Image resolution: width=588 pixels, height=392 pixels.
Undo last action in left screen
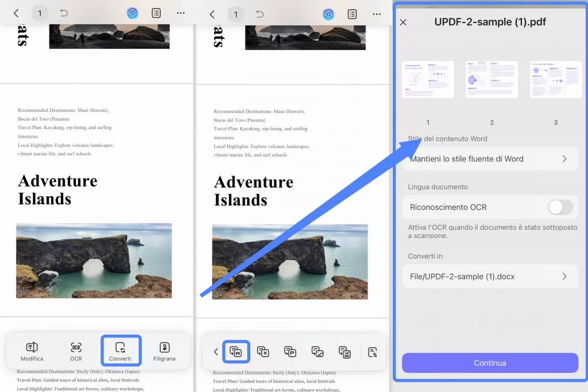click(x=64, y=13)
